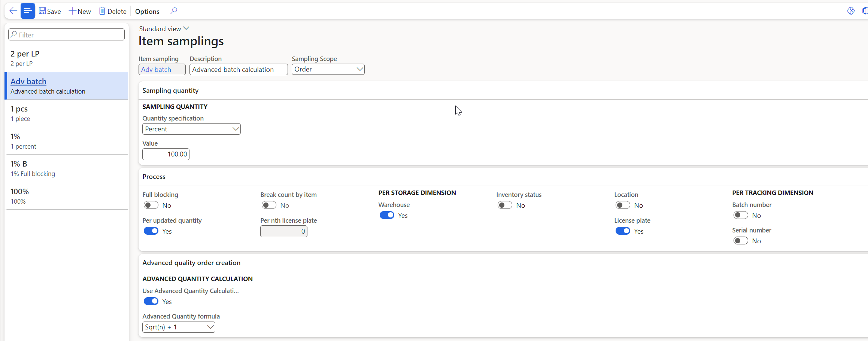Turn off the Per updated quantity toggle
Viewport: 868px width, 341px height.
pos(151,231)
